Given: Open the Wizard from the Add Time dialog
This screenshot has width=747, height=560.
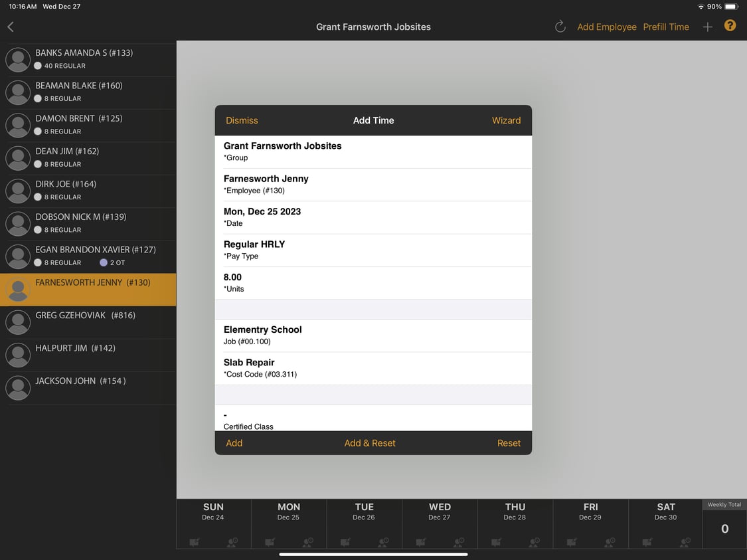Looking at the screenshot, I should click(507, 120).
